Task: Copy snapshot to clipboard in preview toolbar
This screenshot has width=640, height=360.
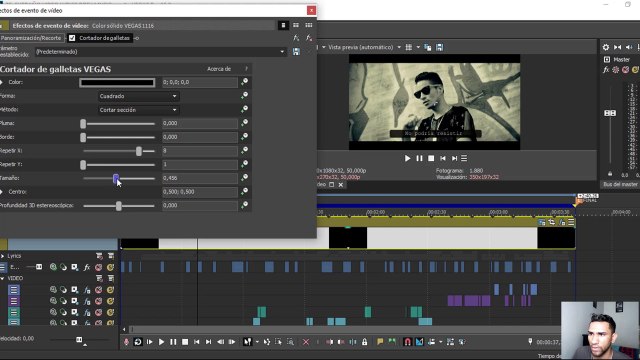Action: [x=428, y=47]
